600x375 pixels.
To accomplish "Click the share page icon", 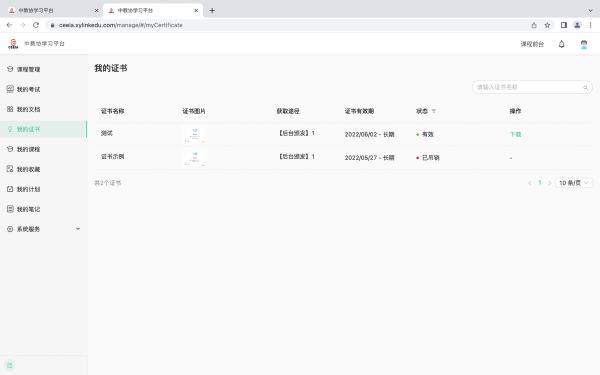I will (534, 25).
